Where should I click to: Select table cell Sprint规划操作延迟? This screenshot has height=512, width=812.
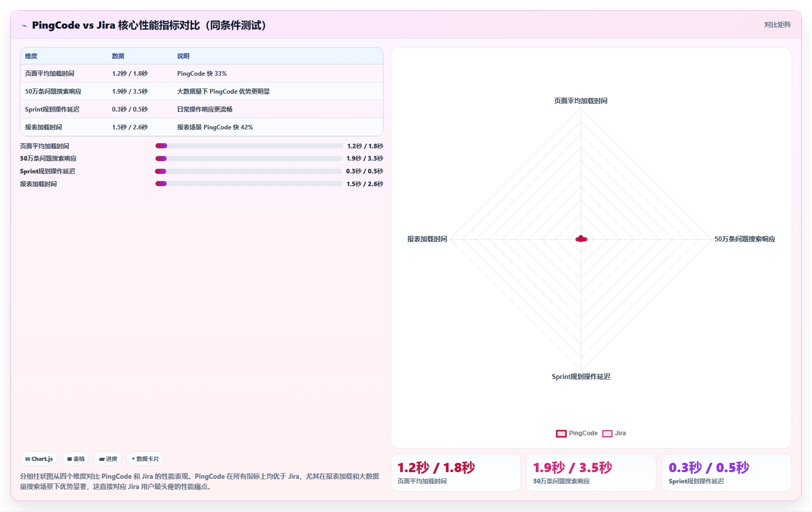coord(52,109)
